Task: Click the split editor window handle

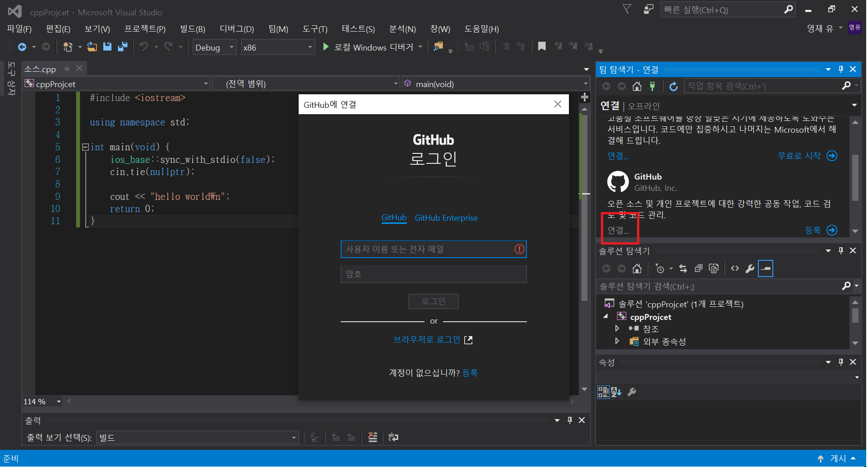Action: [585, 97]
